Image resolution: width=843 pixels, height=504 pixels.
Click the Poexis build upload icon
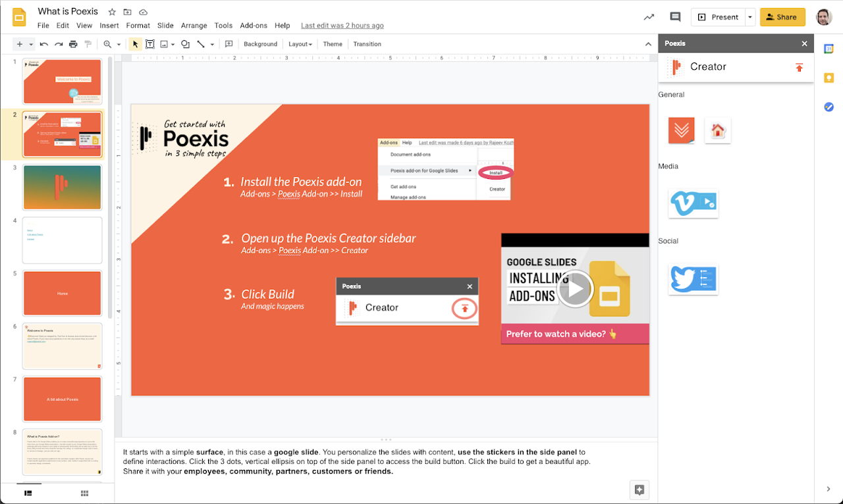tap(799, 67)
